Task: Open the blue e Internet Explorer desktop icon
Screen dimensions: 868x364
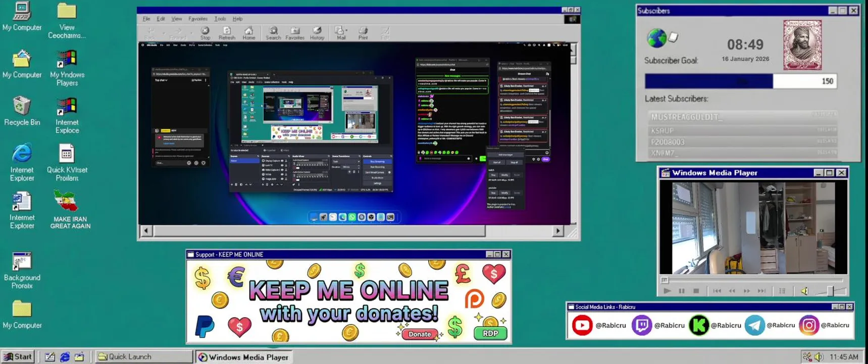Action: 22,162
